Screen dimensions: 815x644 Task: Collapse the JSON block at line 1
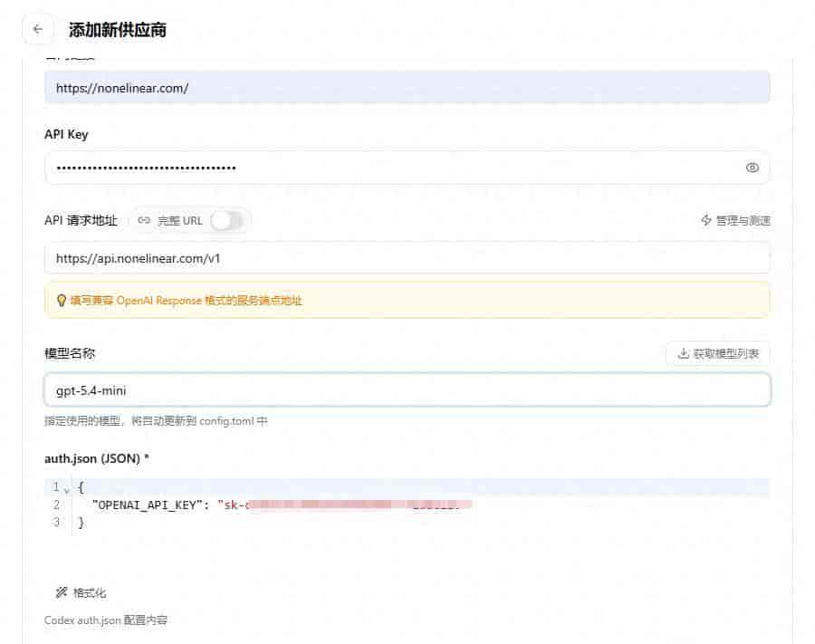(66, 489)
